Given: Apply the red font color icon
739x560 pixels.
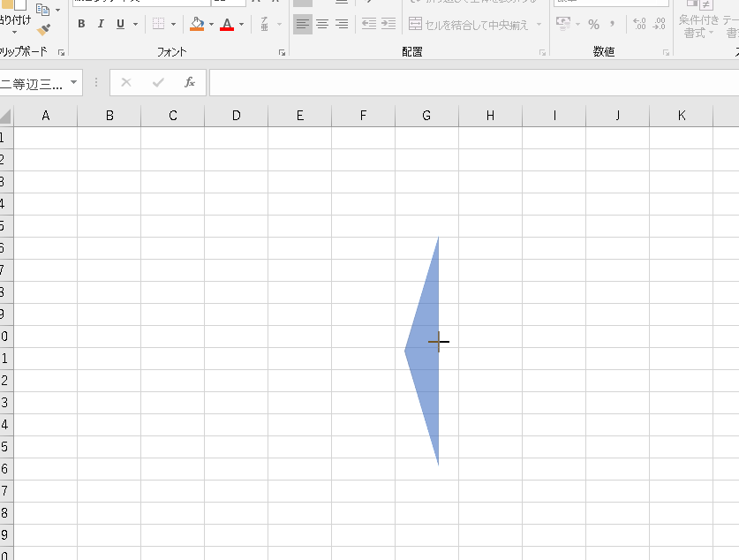Looking at the screenshot, I should point(227,24).
